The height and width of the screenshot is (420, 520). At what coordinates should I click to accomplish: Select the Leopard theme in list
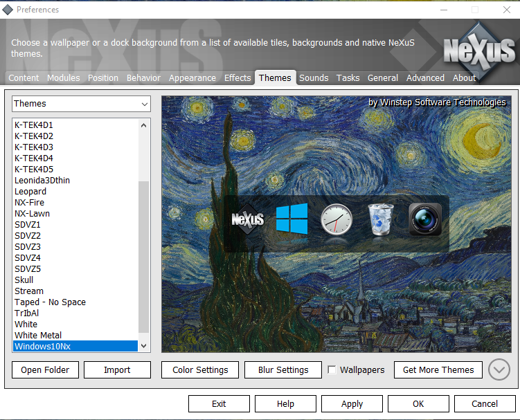point(30,192)
